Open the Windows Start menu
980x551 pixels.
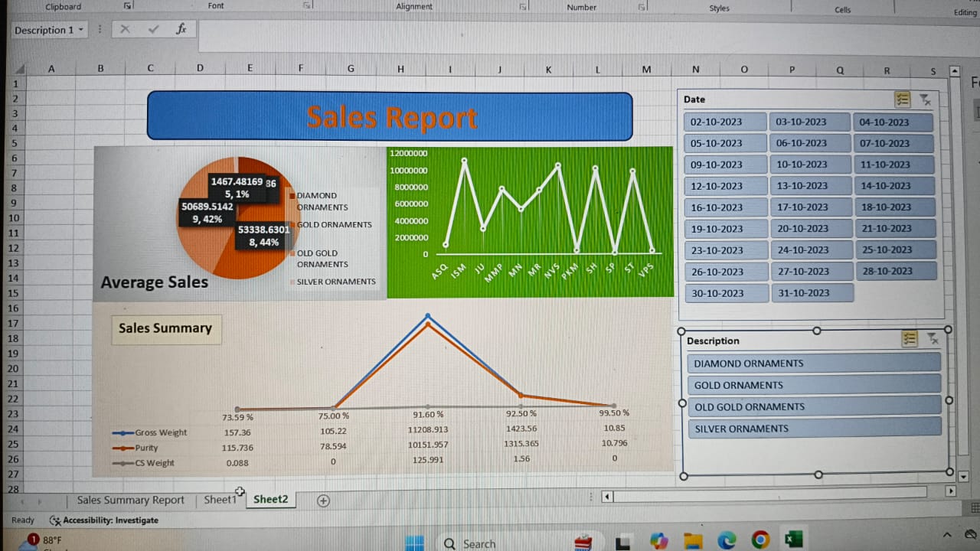[414, 542]
